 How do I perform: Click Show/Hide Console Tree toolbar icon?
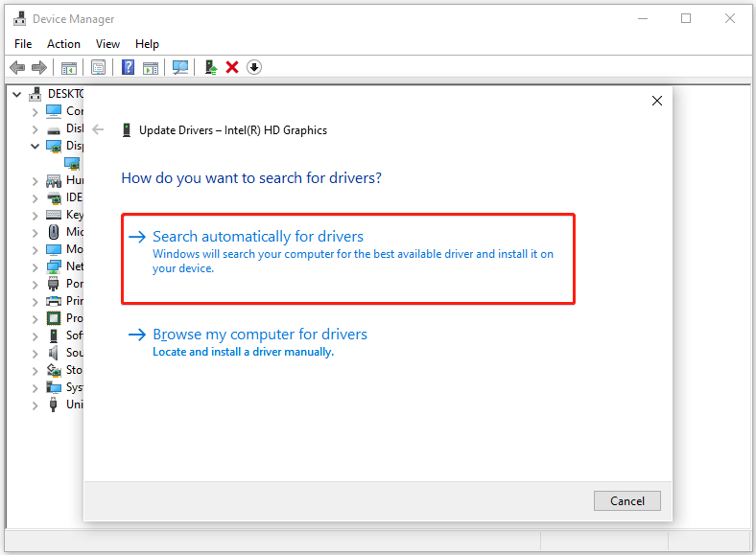click(x=69, y=67)
